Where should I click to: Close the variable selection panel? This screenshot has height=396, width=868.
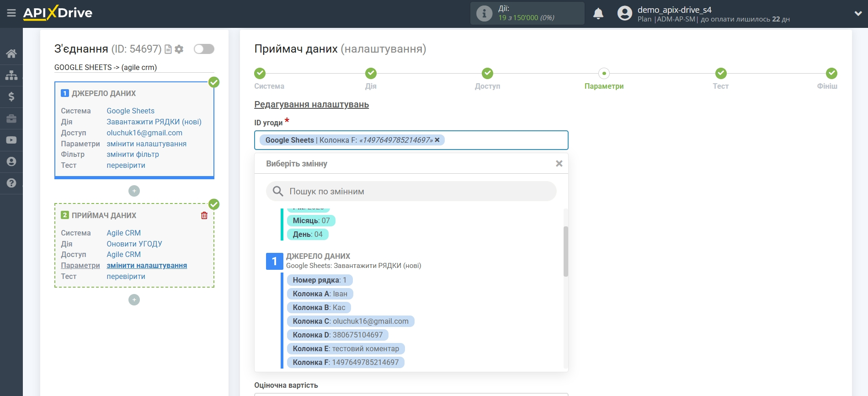pyautogui.click(x=559, y=164)
